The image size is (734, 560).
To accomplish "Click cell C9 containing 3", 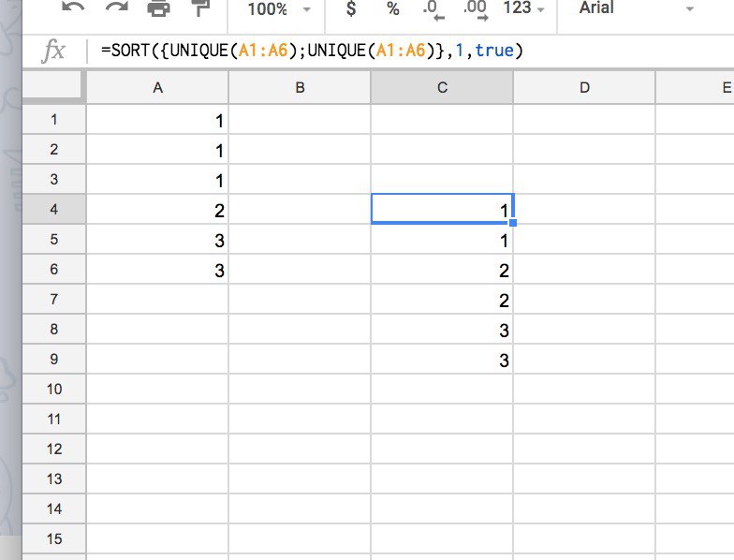I will (442, 360).
